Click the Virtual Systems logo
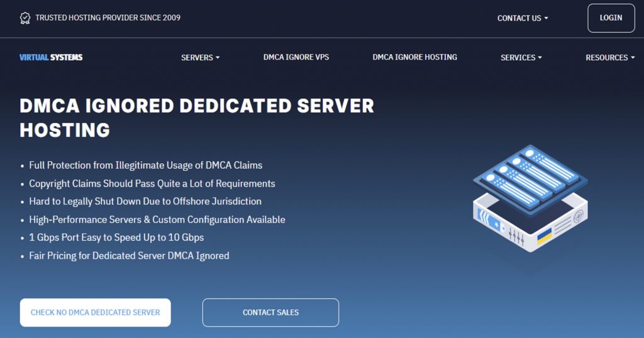Viewport: 644px width, 338px height. [51, 57]
